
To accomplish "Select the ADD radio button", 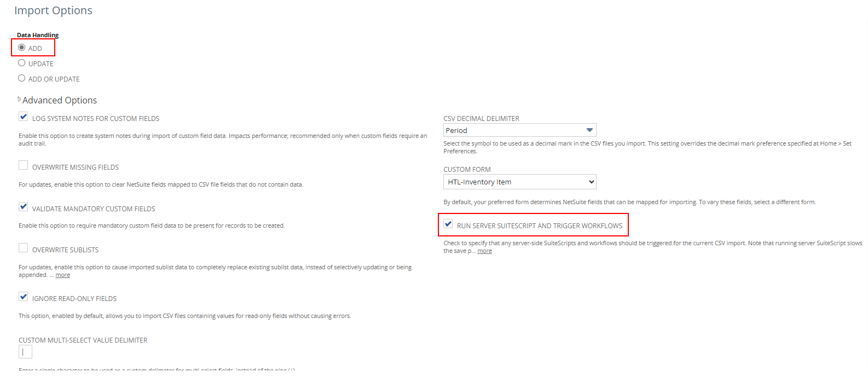I will 22,48.
